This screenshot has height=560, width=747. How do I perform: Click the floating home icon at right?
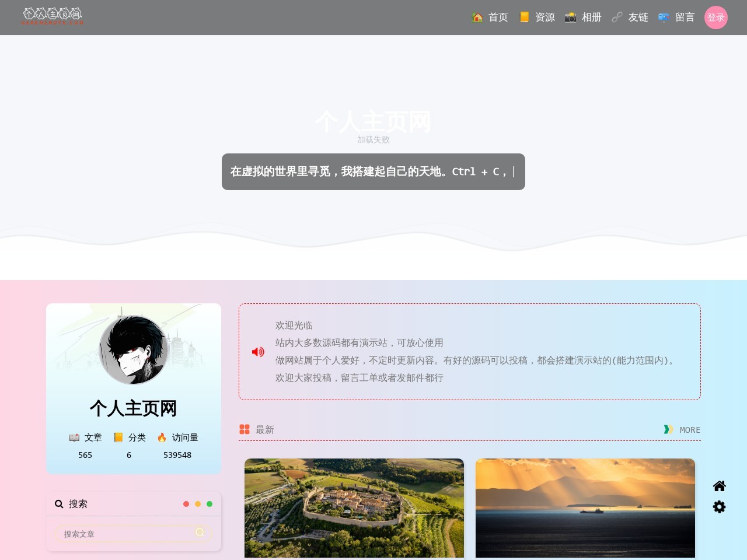click(720, 486)
